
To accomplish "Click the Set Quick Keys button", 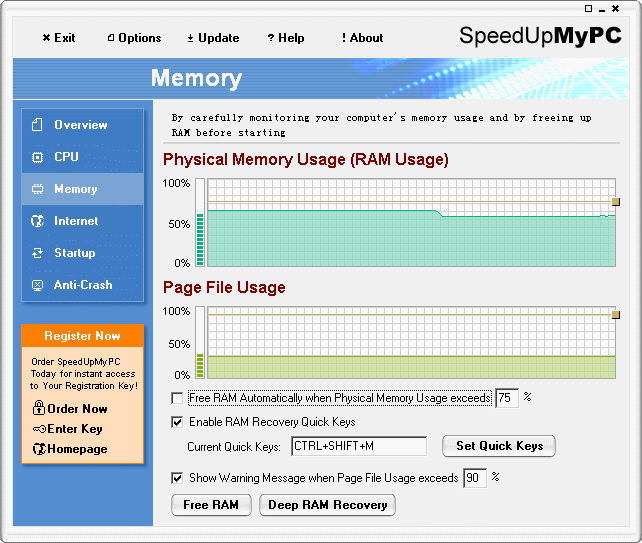I will (499, 446).
